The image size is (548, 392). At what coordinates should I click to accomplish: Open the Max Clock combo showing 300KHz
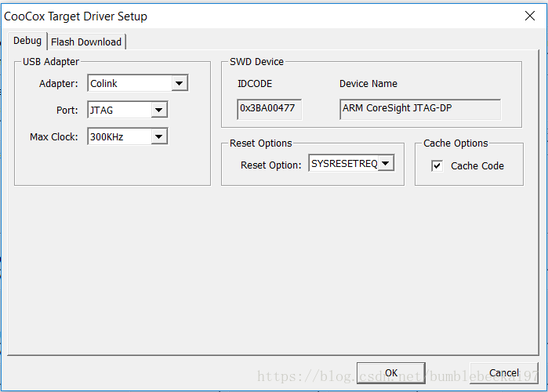[128, 136]
